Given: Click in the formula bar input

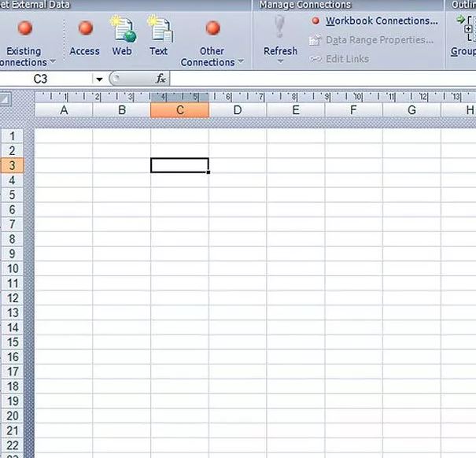Looking at the screenshot, I should click(x=315, y=79).
